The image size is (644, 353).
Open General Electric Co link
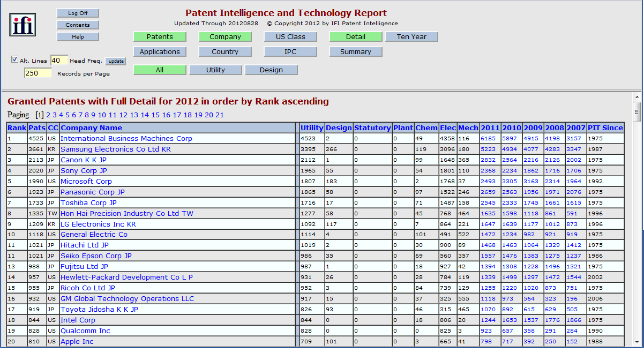point(94,235)
